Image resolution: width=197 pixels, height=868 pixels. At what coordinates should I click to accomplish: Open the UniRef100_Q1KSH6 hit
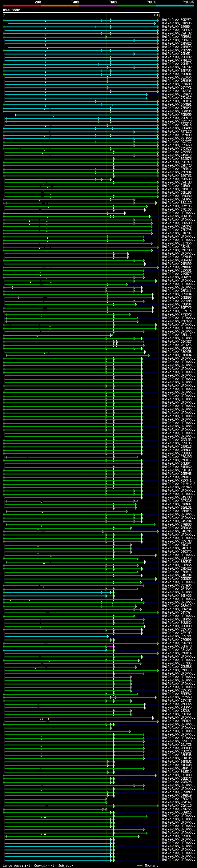click(x=177, y=23)
